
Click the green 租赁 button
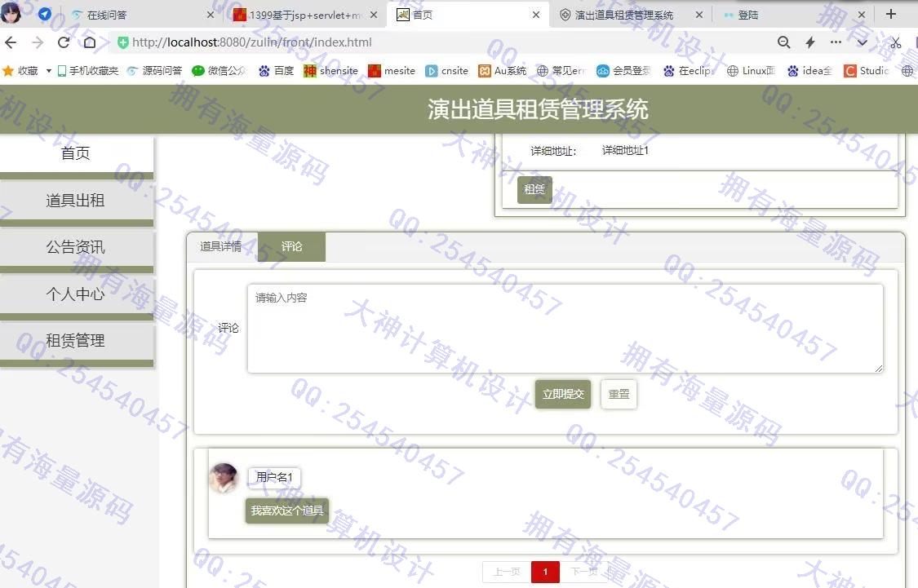[534, 189]
